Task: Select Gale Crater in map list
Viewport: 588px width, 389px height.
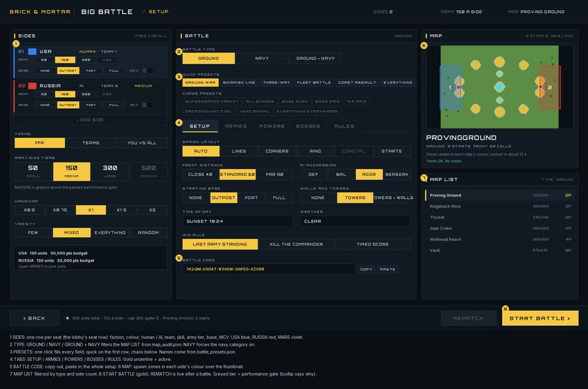Action: [x=500, y=228]
